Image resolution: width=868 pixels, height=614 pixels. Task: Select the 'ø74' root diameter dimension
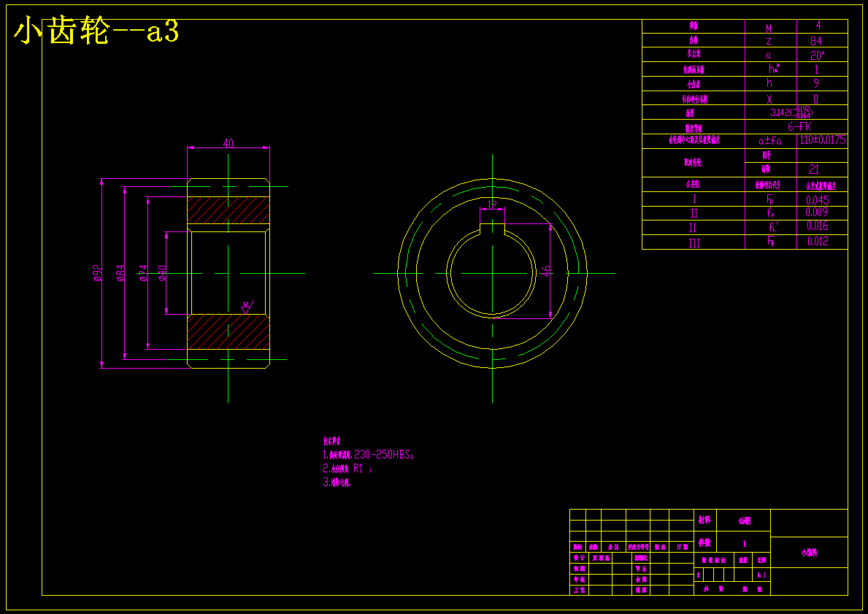click(x=143, y=274)
